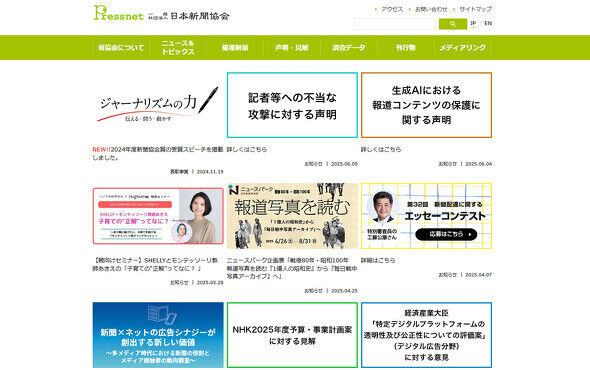Open the 刊行物 menu item
The image size is (590, 370).
406,48
